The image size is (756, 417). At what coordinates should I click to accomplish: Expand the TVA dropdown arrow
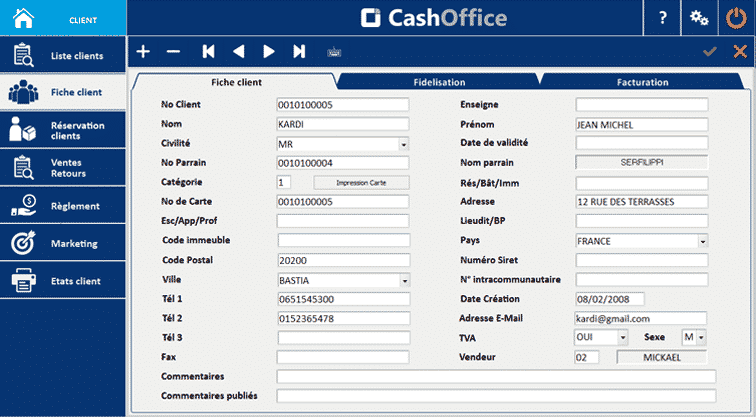[622, 337]
